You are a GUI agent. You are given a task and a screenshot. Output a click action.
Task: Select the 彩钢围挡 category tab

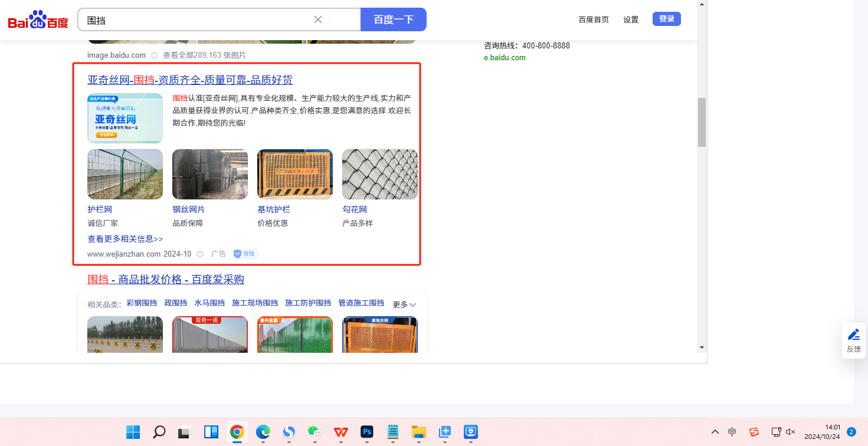(x=142, y=303)
